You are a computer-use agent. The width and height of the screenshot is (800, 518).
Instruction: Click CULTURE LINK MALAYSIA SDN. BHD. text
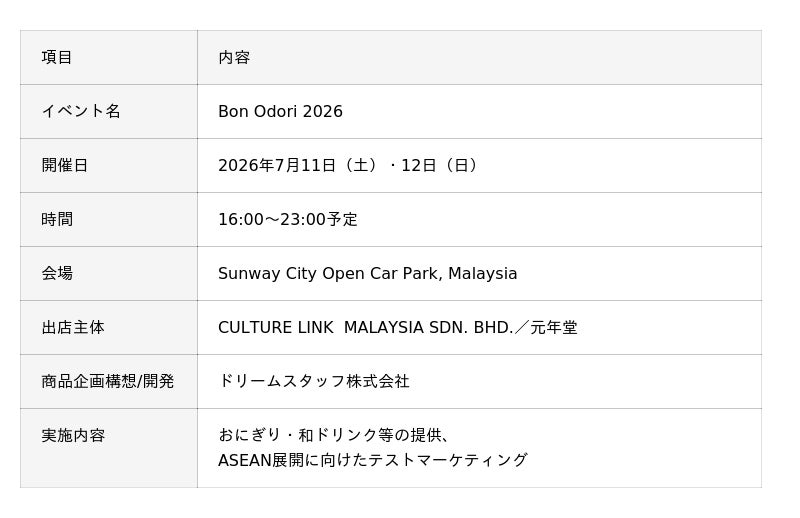365,328
